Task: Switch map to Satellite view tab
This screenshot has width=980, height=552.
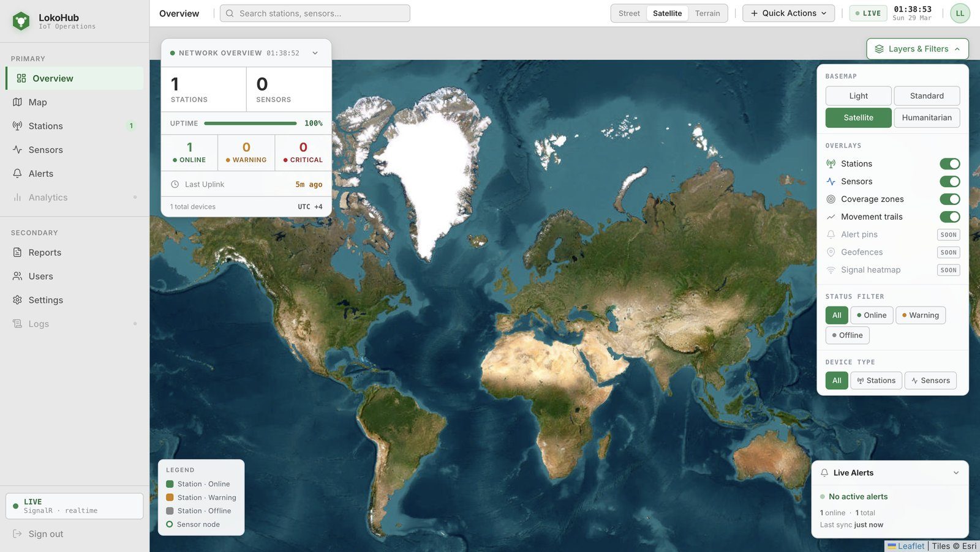Action: (667, 13)
